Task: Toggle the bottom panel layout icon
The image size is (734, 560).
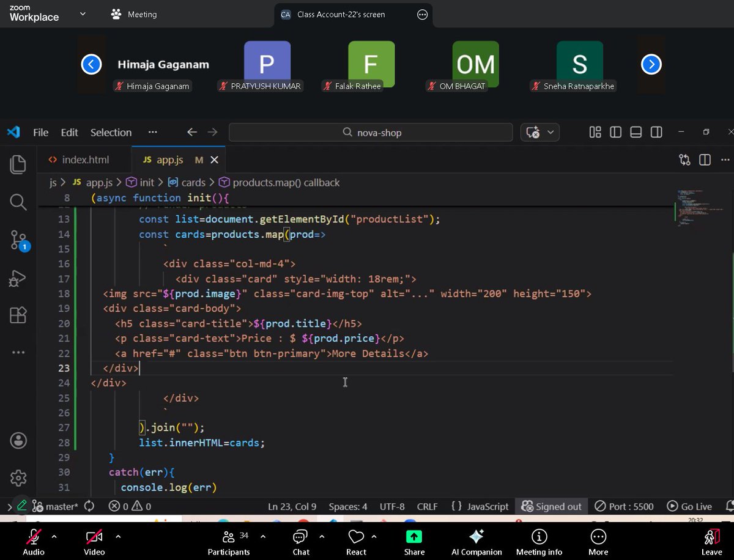Action: point(636,132)
